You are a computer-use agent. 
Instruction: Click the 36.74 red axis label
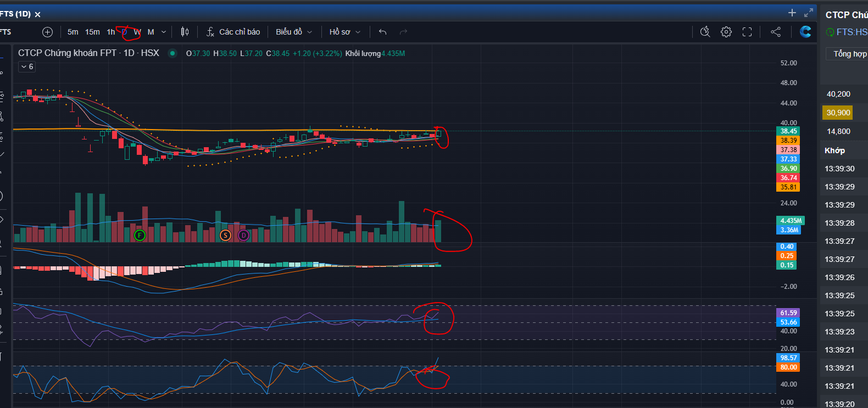(x=788, y=177)
